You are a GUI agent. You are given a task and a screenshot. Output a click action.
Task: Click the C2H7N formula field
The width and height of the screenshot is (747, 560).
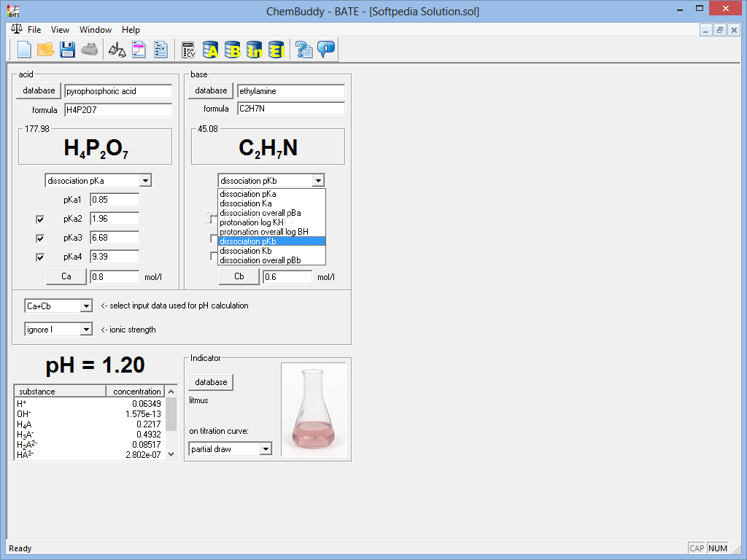(291, 109)
